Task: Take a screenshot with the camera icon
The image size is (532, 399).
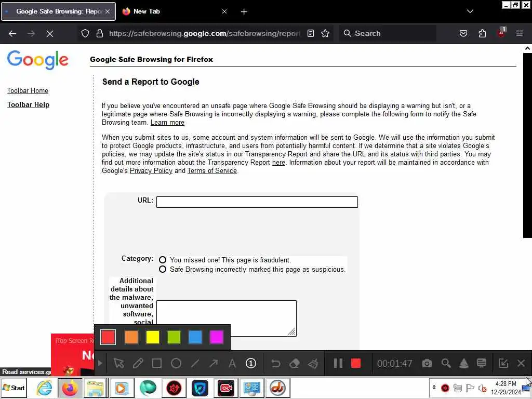Action: pos(427,363)
